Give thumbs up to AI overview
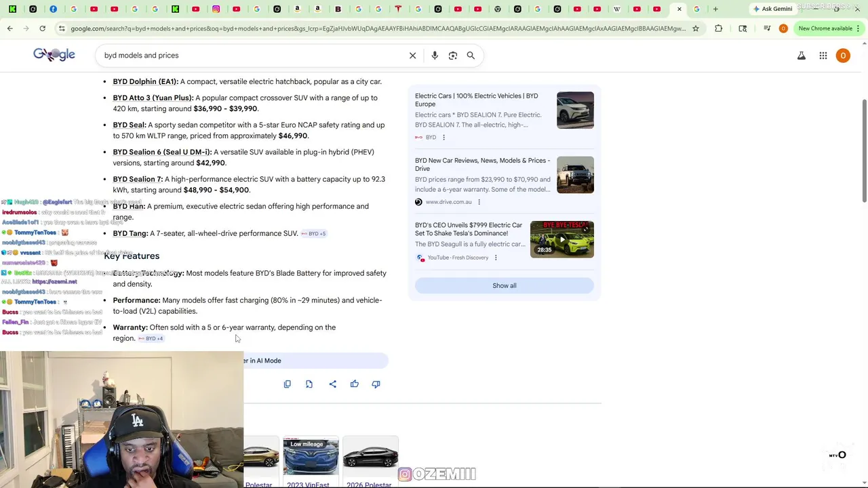The image size is (868, 488). (x=354, y=384)
